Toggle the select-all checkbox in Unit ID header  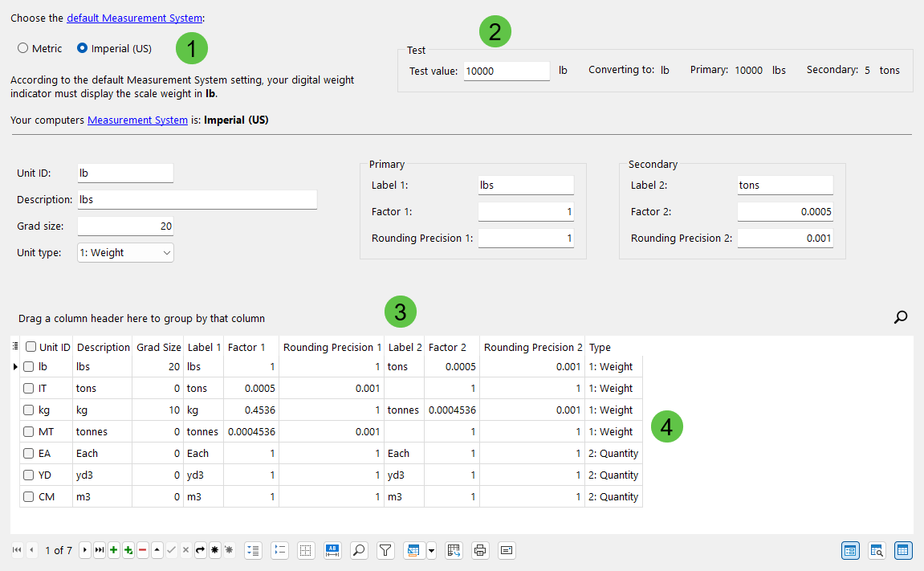pyautogui.click(x=31, y=347)
